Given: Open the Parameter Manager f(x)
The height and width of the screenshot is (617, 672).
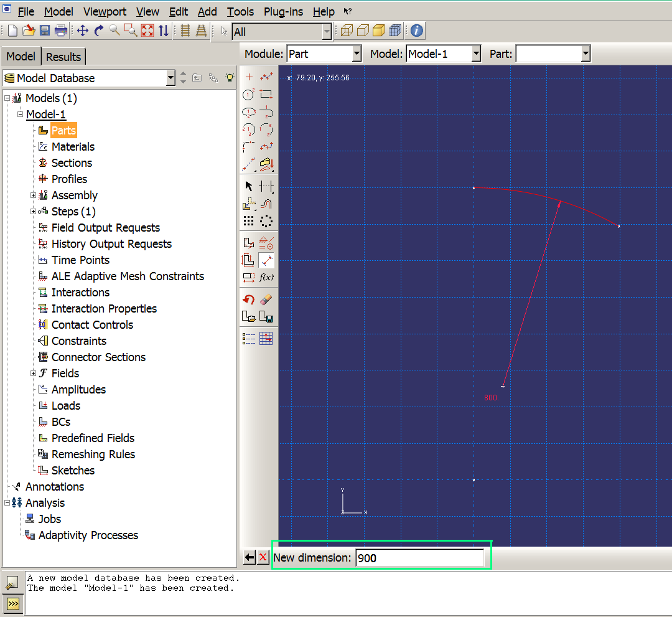Looking at the screenshot, I should point(266,278).
